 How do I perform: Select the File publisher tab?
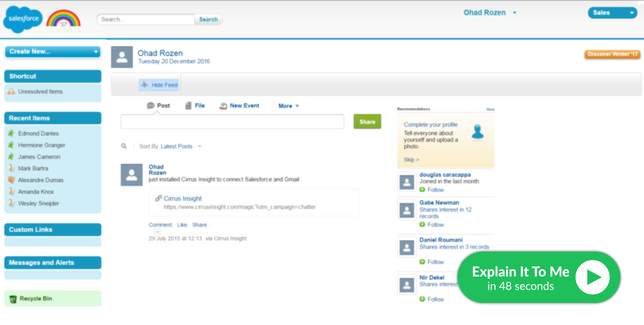[x=195, y=106]
